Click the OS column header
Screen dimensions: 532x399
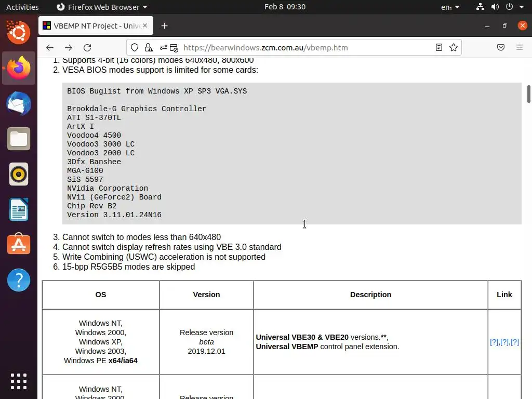(x=101, y=295)
